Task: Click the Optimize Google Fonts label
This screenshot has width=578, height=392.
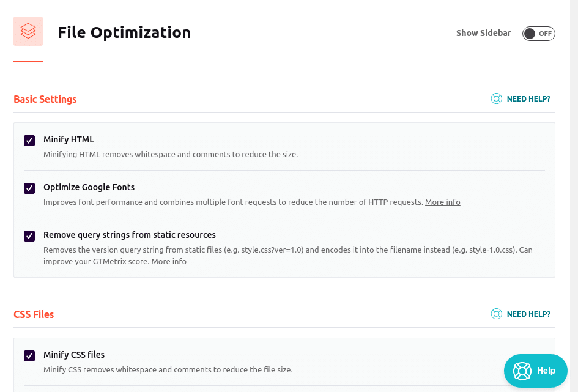Action: tap(89, 187)
